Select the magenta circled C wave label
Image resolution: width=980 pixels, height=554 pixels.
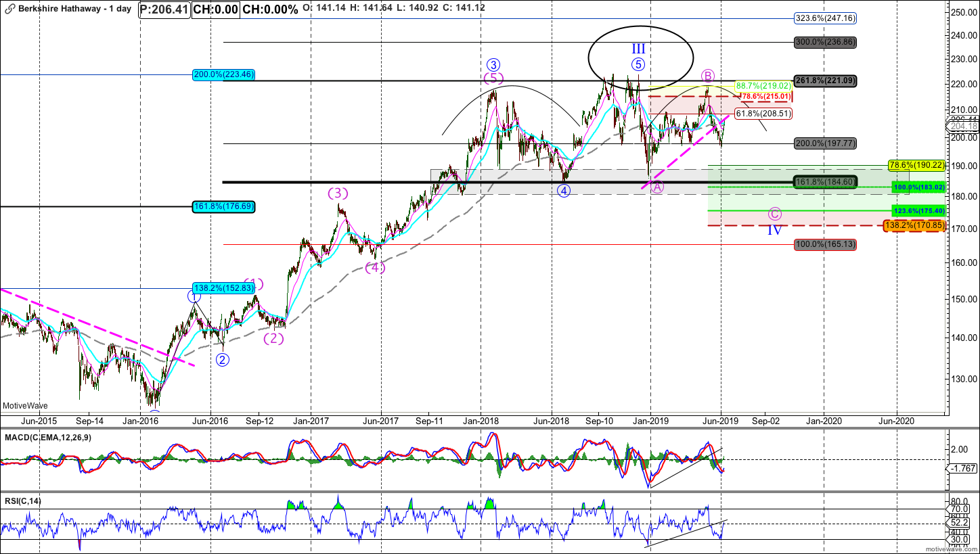(x=775, y=214)
